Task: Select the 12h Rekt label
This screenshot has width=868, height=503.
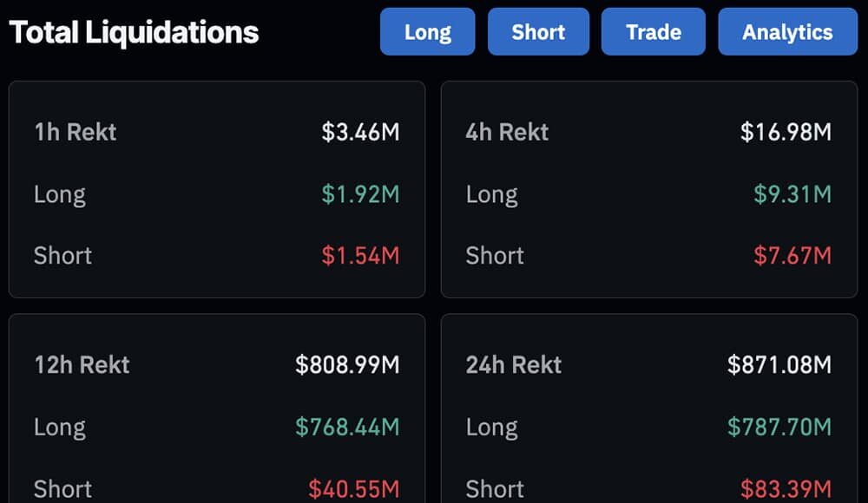Action: [x=82, y=364]
